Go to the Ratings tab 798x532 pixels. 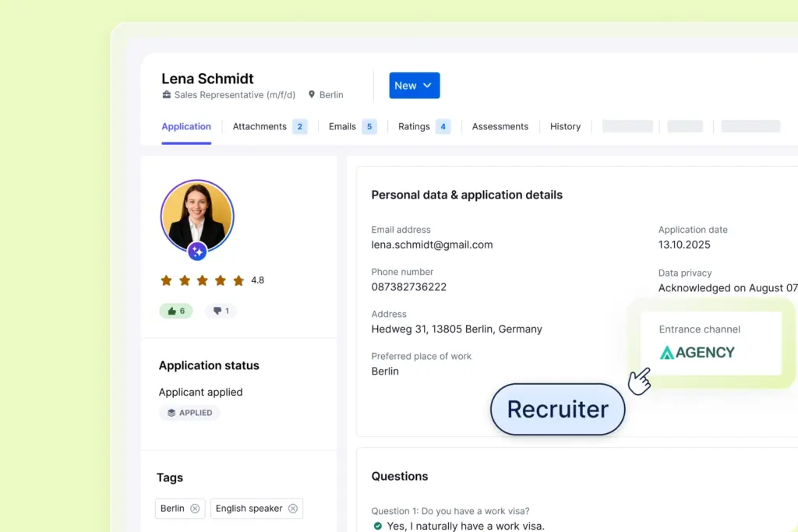click(414, 126)
